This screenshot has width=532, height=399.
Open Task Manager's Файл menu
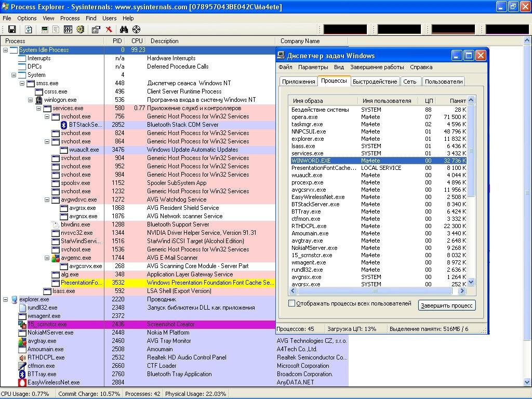(285, 67)
